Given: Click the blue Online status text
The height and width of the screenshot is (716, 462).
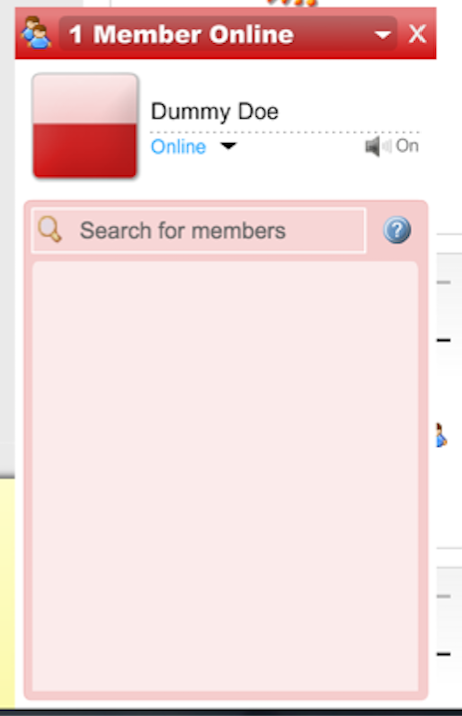Looking at the screenshot, I should click(x=178, y=147).
